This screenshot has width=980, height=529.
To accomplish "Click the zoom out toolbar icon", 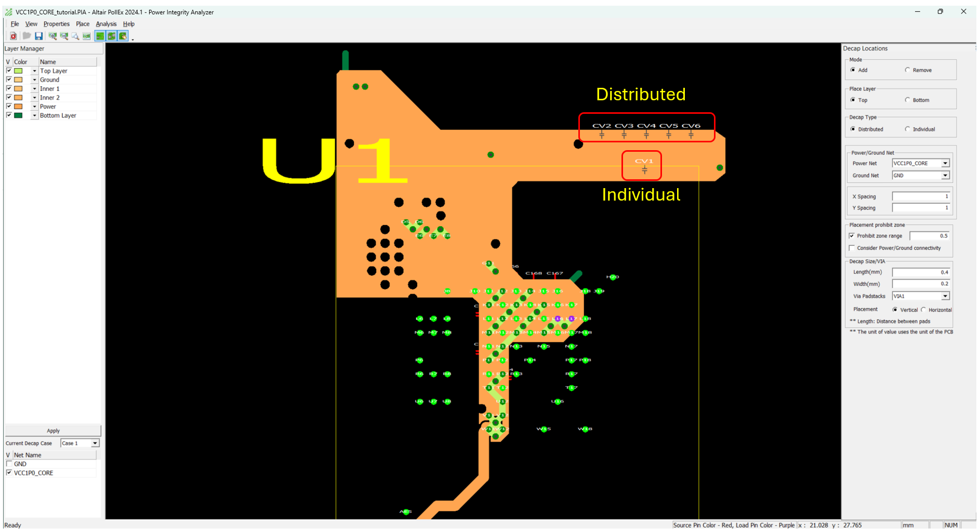I will point(64,36).
